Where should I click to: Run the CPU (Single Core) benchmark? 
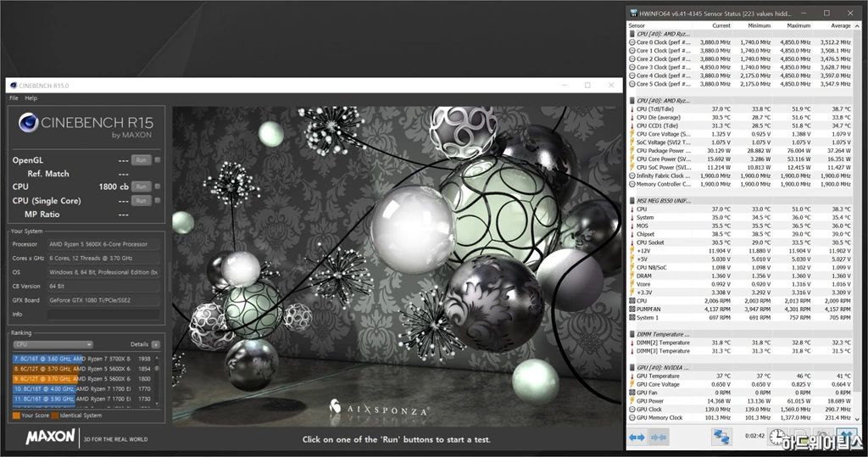[142, 201]
